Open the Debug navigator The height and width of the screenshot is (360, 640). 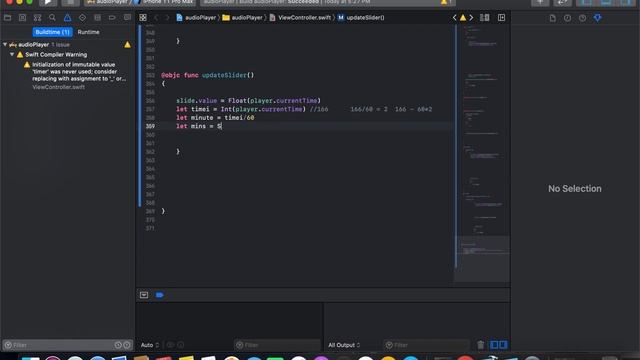(97, 18)
